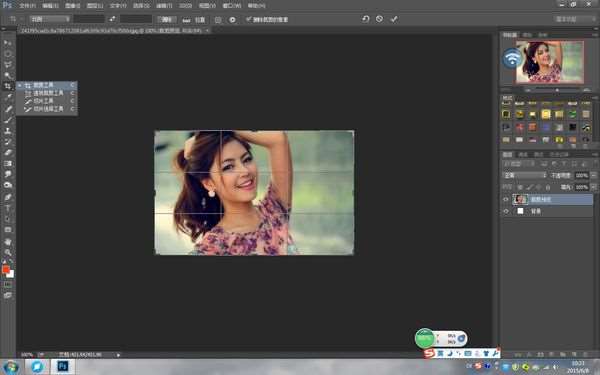
Task: Click the red foreground color swatch
Action: 6,269
